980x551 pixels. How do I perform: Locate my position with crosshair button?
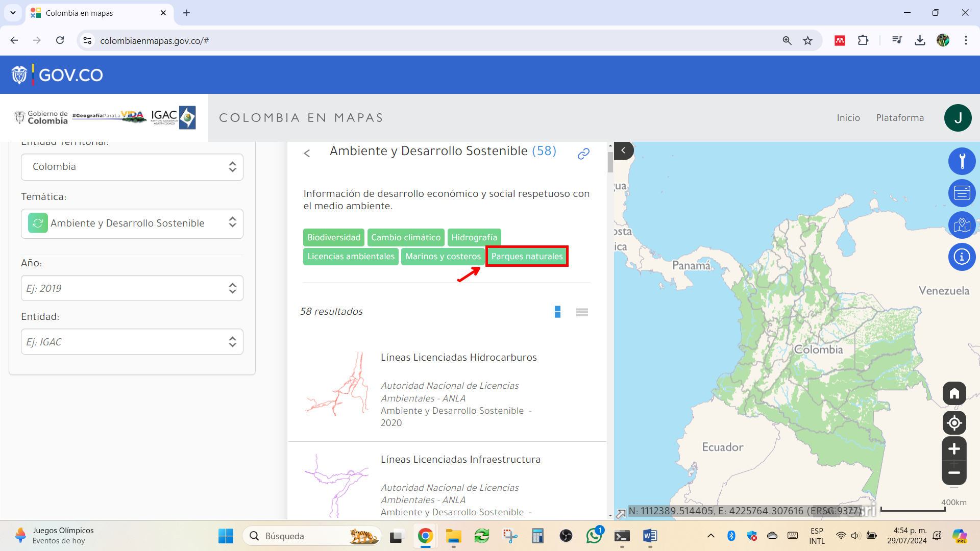pos(954,423)
